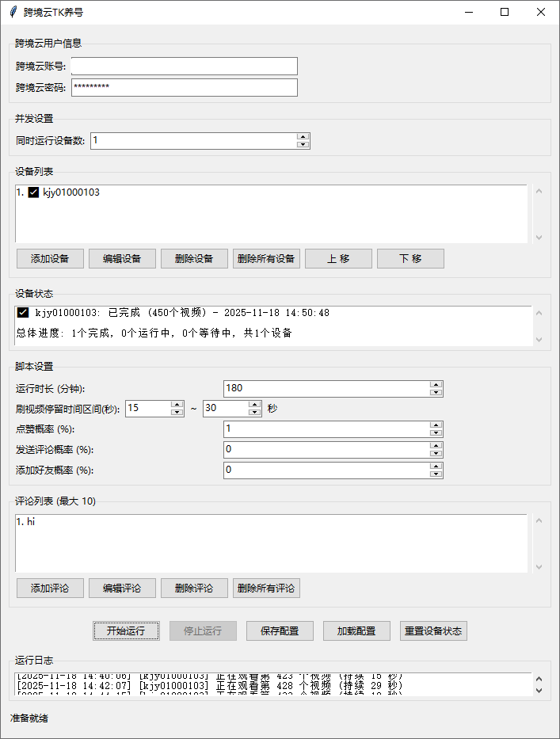Select device name kjy01000103 in device list
The height and width of the screenshot is (739, 560).
71,192
